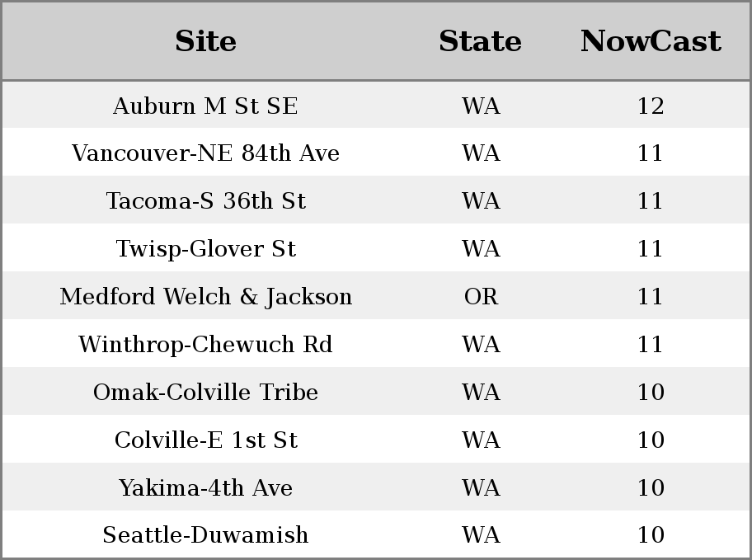Click NowCast value for Seattle-Duwamish row
This screenshot has height=560, width=752.
click(651, 534)
